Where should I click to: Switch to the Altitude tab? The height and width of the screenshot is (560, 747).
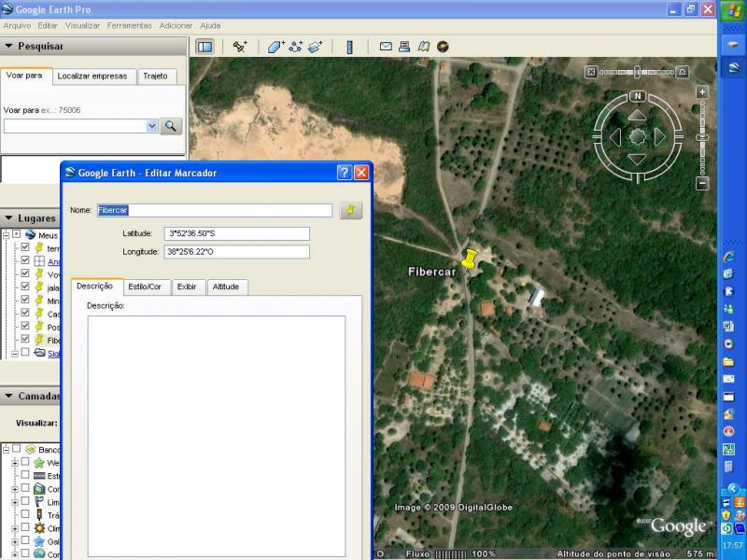coord(226,287)
